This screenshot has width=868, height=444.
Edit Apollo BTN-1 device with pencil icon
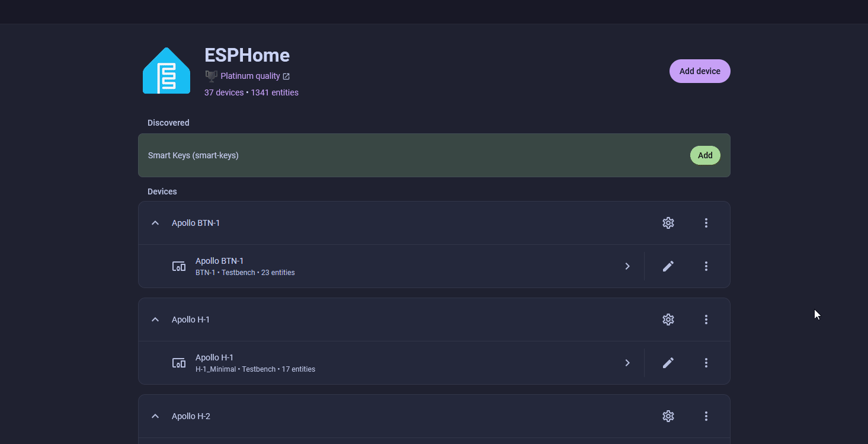(x=668, y=266)
